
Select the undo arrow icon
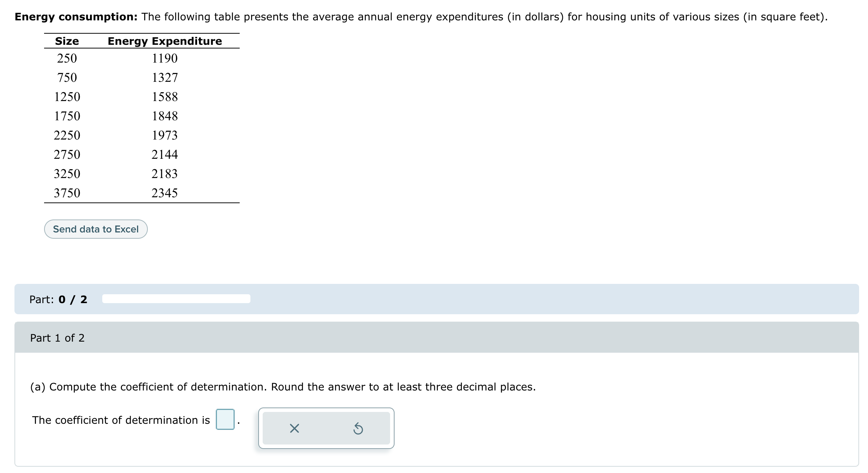pos(358,428)
